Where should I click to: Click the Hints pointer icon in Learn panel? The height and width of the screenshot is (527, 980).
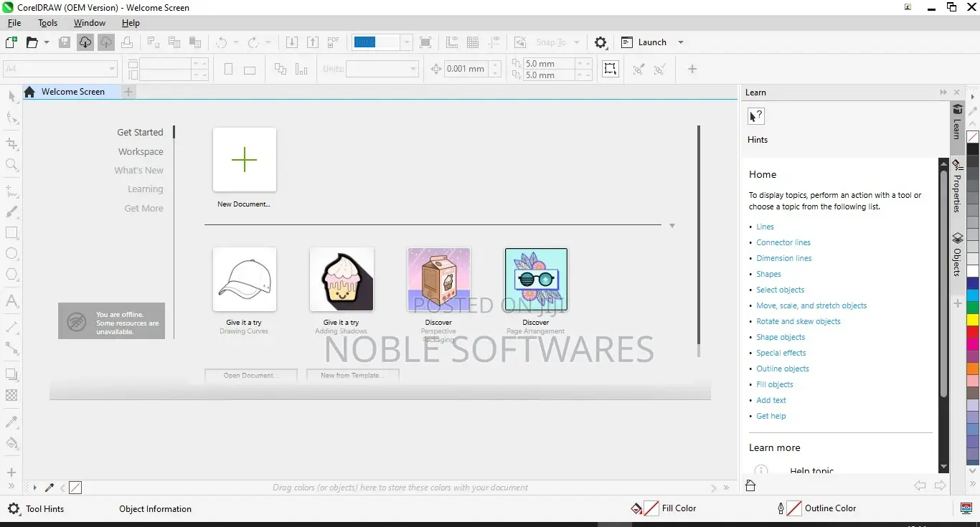(x=756, y=116)
